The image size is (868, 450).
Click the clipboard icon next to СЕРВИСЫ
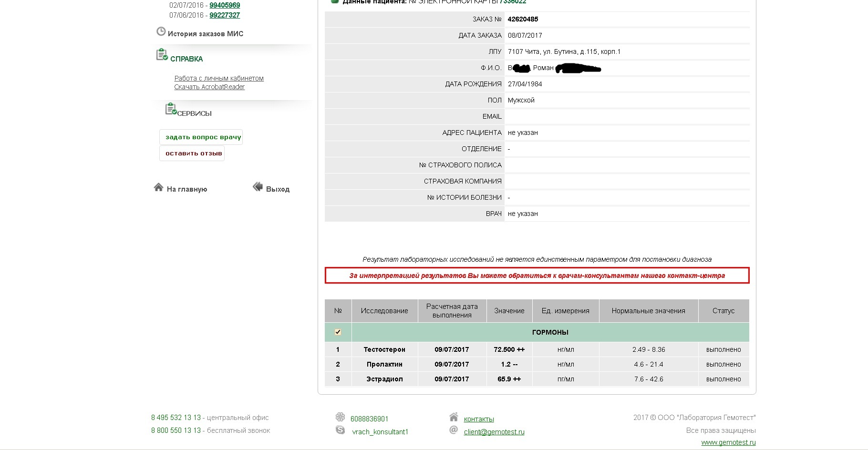click(x=170, y=109)
